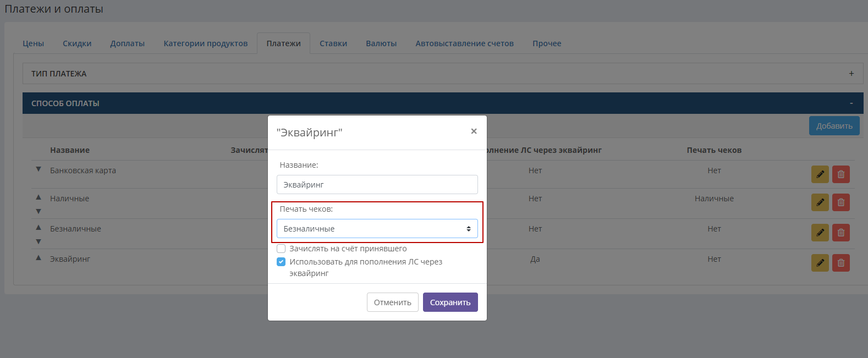Open the Прочее tab
868x358 pixels.
coord(547,43)
